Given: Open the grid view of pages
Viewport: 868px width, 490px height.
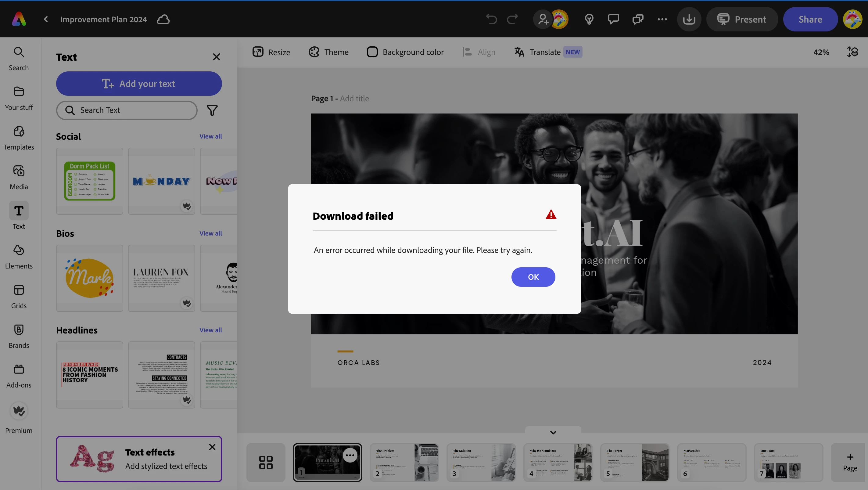Looking at the screenshot, I should click(x=266, y=462).
